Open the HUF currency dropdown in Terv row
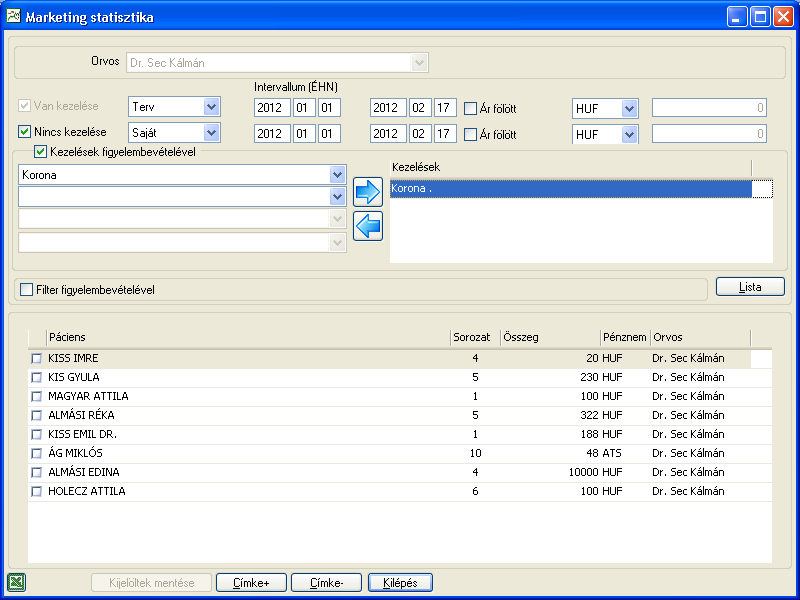800x600 pixels. click(x=630, y=108)
